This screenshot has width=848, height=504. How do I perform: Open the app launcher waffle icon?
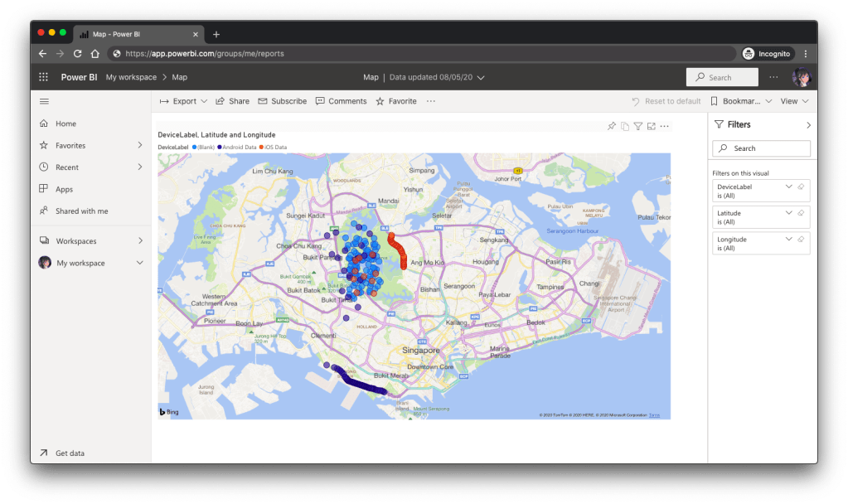[44, 77]
